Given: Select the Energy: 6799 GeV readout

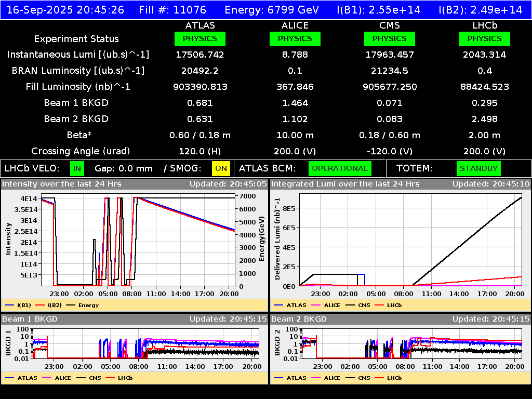Looking at the screenshot, I should click(x=272, y=9).
